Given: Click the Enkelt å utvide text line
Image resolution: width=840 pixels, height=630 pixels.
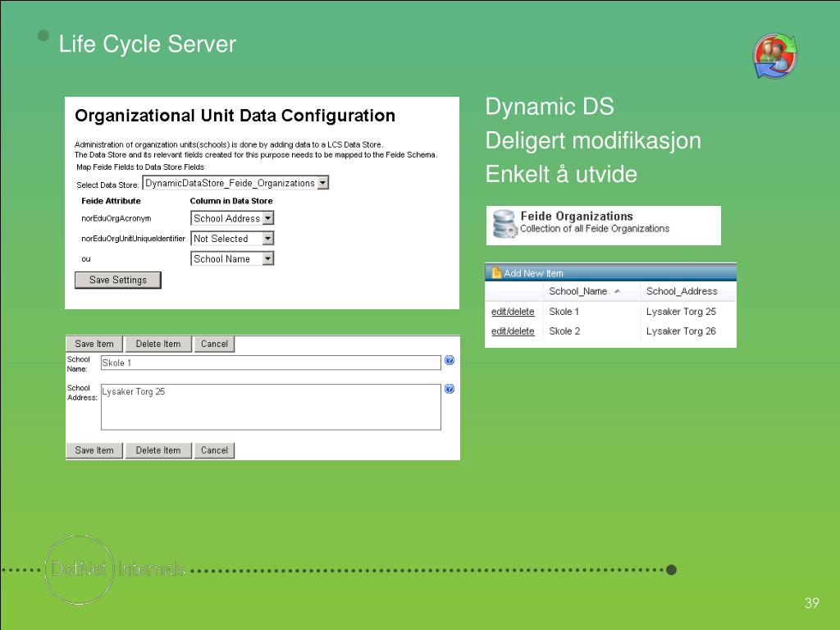Looking at the screenshot, I should tap(561, 174).
